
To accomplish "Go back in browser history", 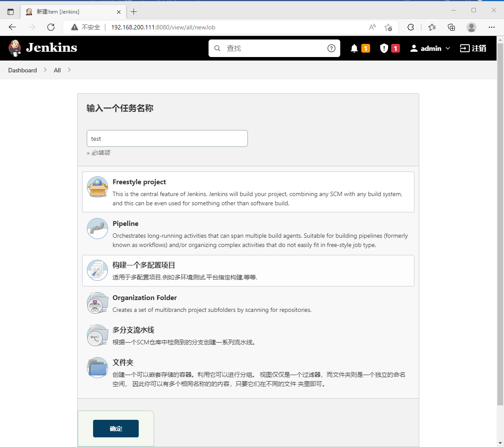I will click(12, 27).
